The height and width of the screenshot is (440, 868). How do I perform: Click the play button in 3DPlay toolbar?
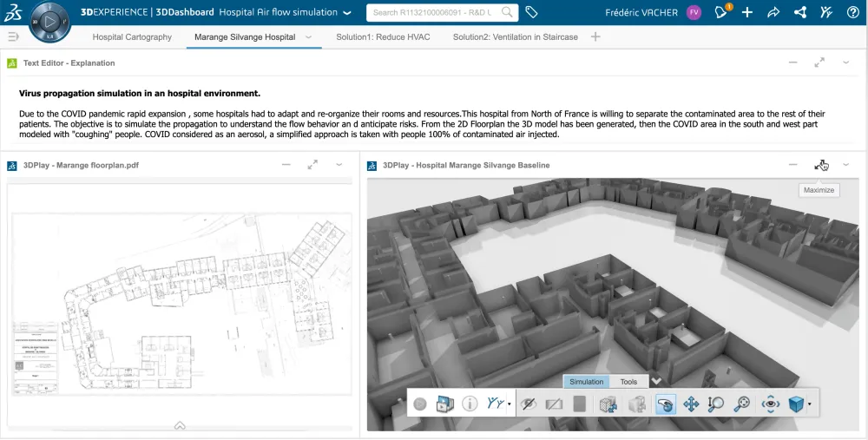click(x=420, y=404)
